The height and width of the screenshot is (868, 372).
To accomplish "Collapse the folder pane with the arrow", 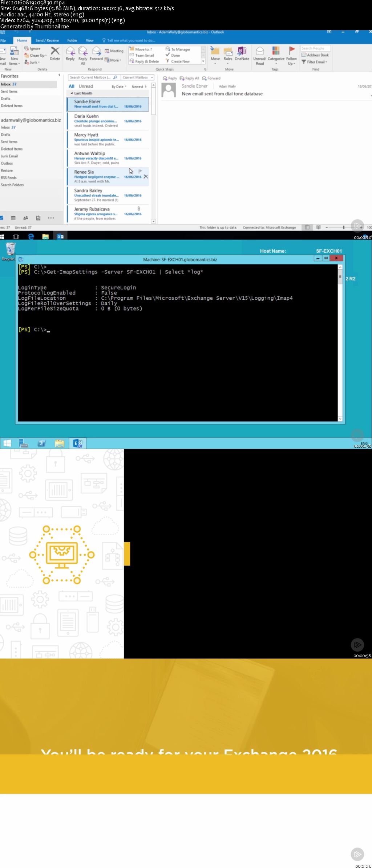I will coord(59,75).
